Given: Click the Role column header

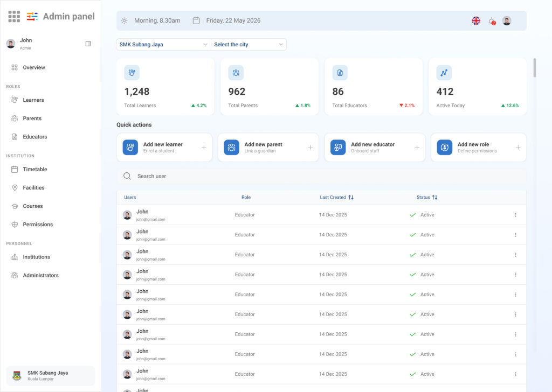Looking at the screenshot, I should 246,198.
